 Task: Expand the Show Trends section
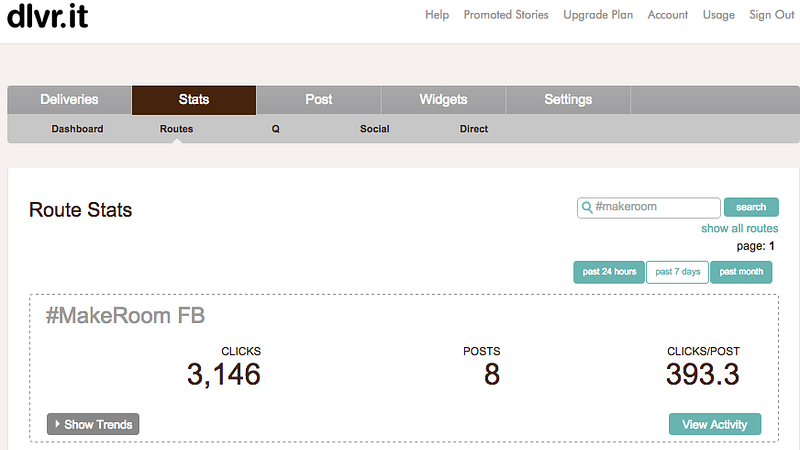pos(93,424)
